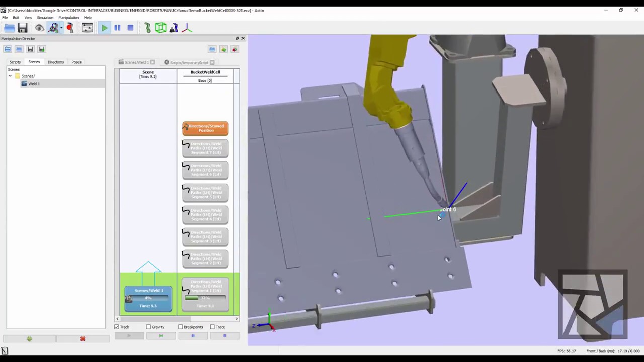644x362 pixels.
Task: Click the red robot icon above the script tabs
Action: 234,49
